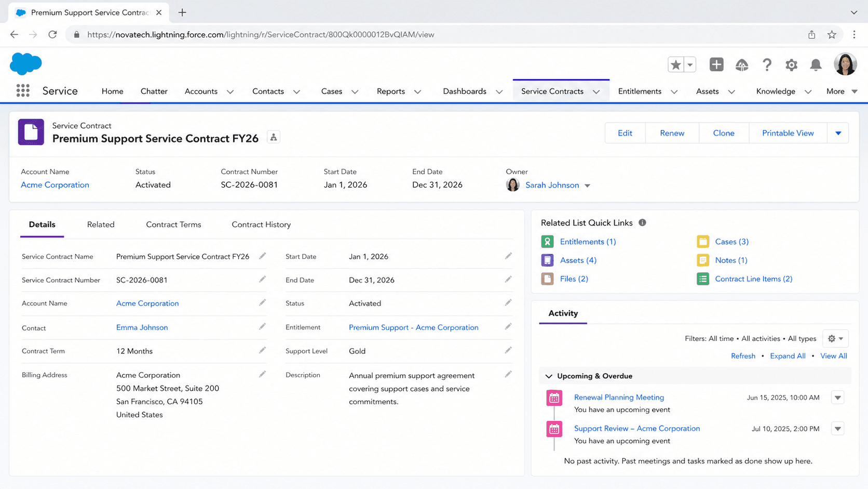This screenshot has width=868, height=489.
Task: Open the App Launcher grid icon
Action: coord(23,91)
